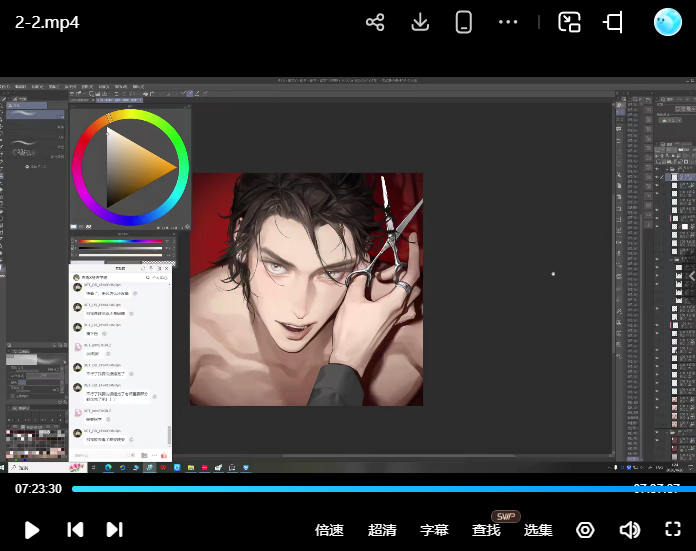
Task: Select the brush stroke preset preview
Action: [x=35, y=114]
